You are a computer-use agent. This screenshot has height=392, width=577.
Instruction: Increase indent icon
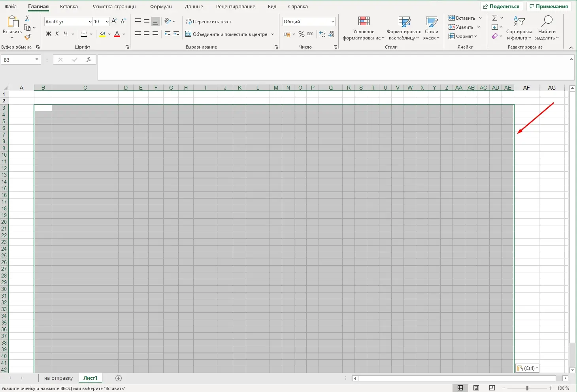176,34
